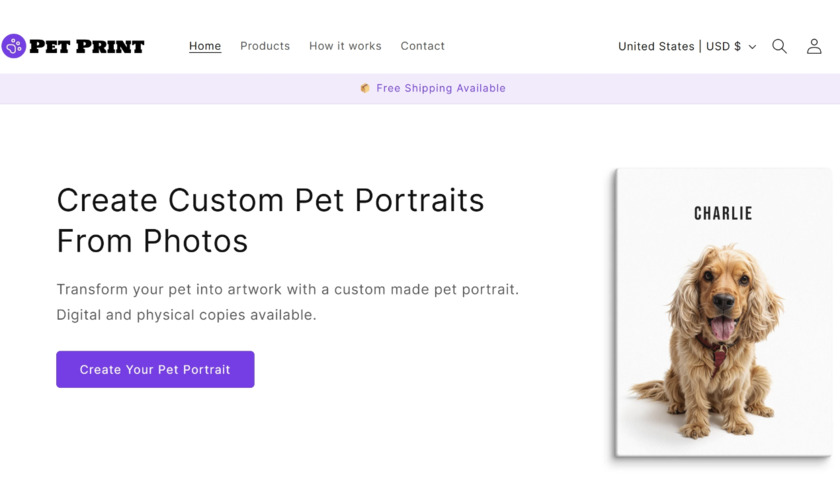Click the chevron arrow next to USD $
Image resolution: width=840 pixels, height=503 pixels.
coord(752,47)
